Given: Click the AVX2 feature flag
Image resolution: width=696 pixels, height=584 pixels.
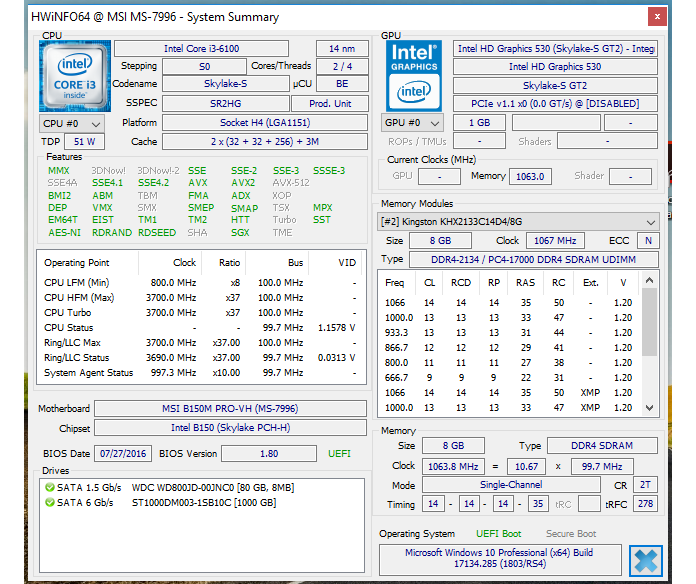Looking at the screenshot, I should [243, 183].
